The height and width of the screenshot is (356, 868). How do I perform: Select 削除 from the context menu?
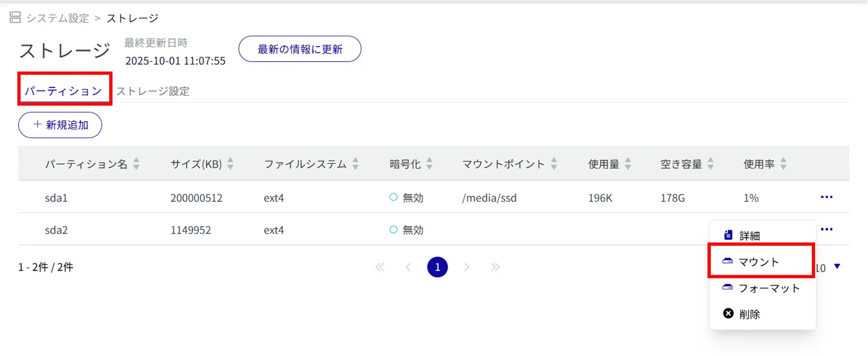pyautogui.click(x=749, y=314)
